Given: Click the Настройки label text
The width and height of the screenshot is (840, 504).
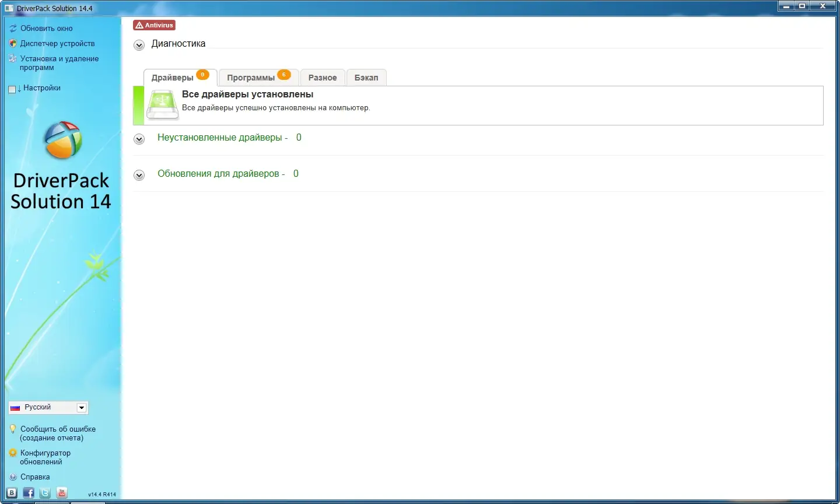Looking at the screenshot, I should pyautogui.click(x=42, y=87).
